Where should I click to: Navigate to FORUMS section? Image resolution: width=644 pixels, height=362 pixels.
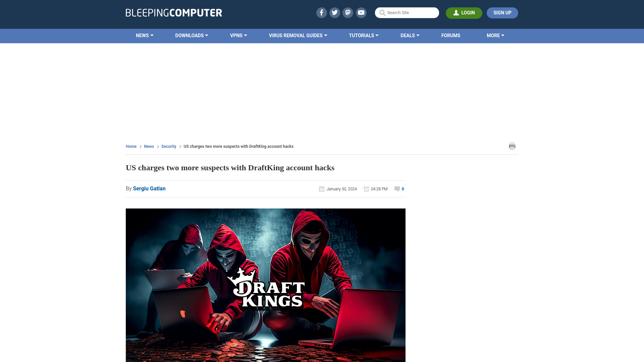(451, 35)
